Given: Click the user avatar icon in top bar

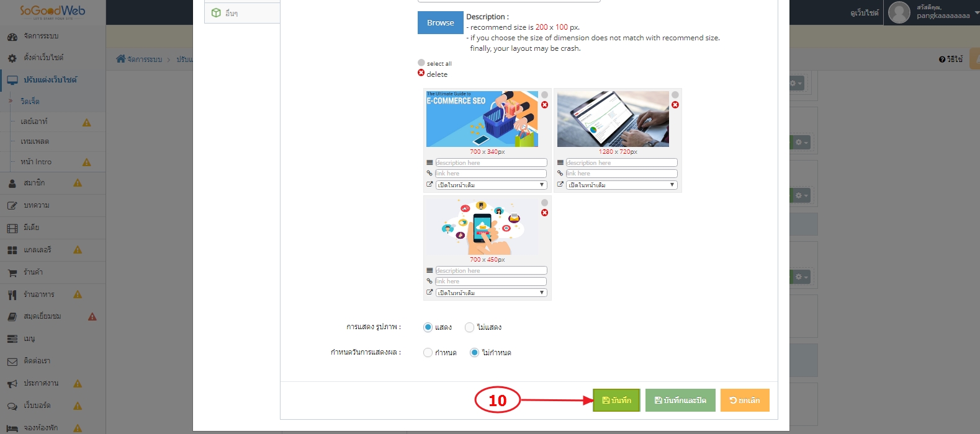Looking at the screenshot, I should (x=899, y=12).
